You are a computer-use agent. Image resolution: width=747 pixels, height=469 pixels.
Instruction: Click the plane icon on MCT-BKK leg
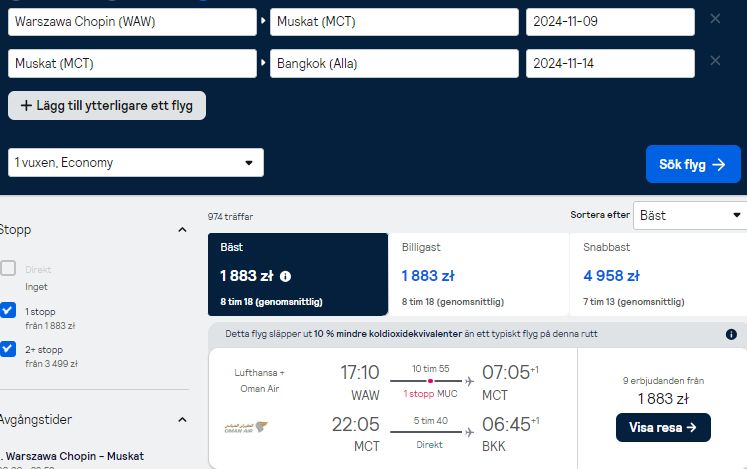[469, 432]
